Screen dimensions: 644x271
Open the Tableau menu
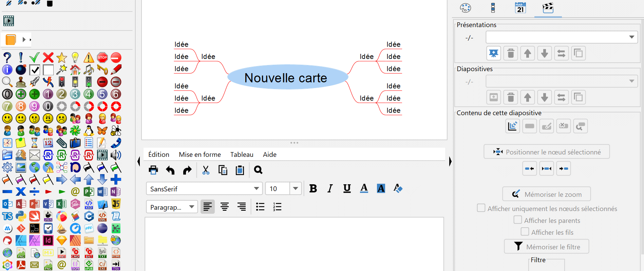pyautogui.click(x=242, y=154)
